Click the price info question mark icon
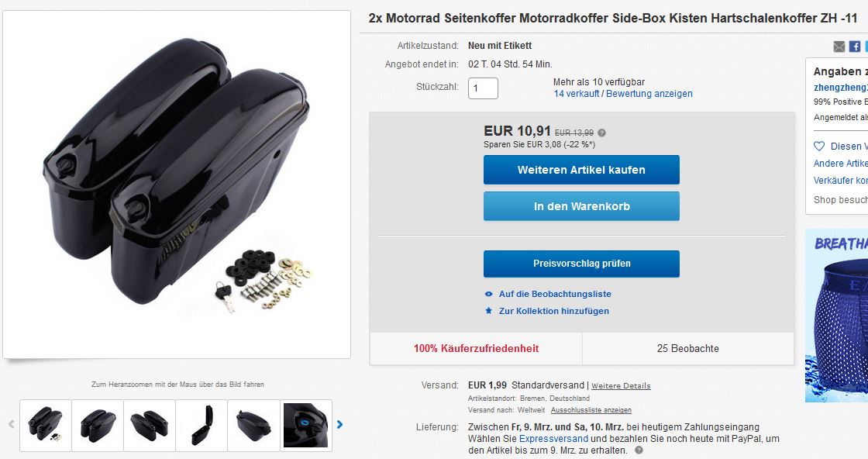868x459 pixels. click(x=602, y=133)
